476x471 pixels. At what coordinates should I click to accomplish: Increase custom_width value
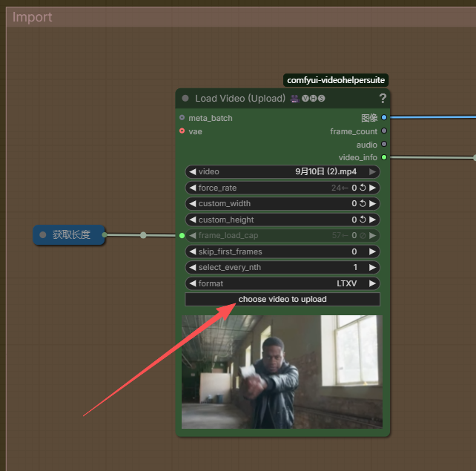point(372,203)
